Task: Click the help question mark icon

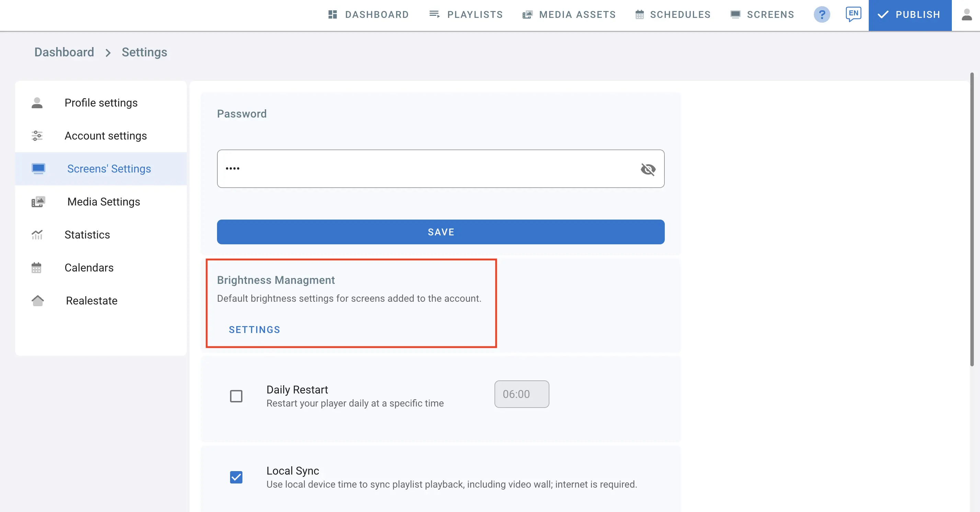Action: [822, 15]
